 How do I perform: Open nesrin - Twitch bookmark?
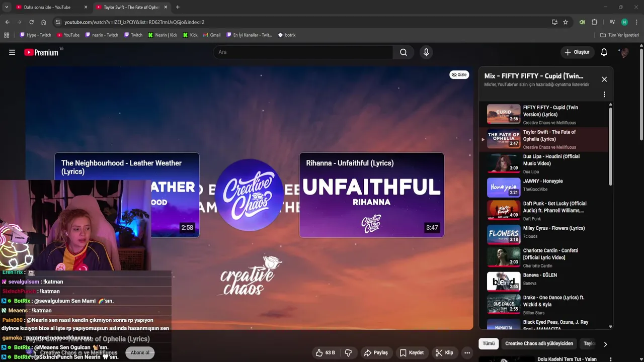pyautogui.click(x=102, y=35)
